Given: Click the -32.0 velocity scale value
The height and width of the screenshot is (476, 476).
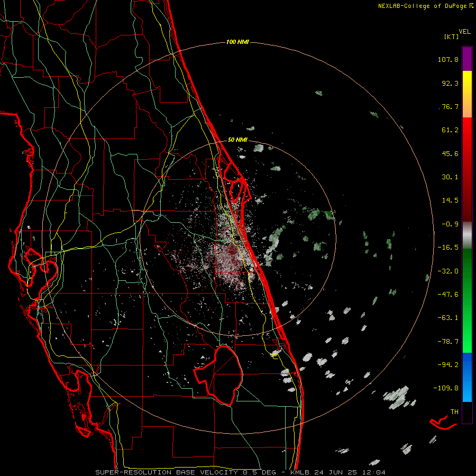Looking at the screenshot, I should [448, 271].
